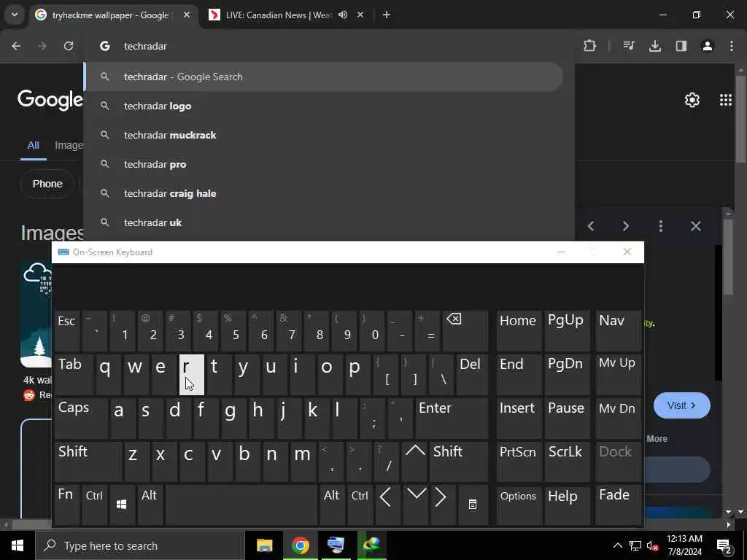This screenshot has width=747, height=560.
Task: Open the Chrome profile icon
Action: [708, 46]
